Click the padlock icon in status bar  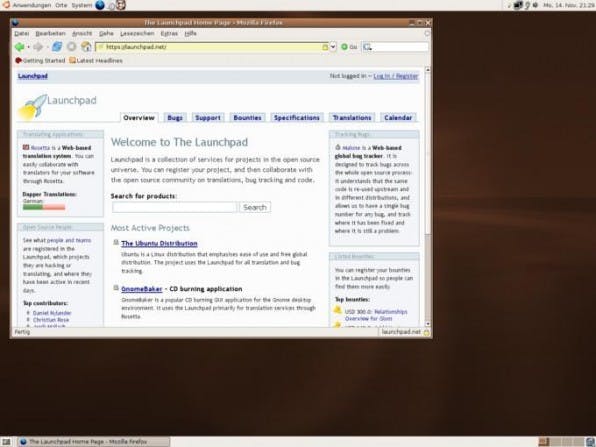[x=426, y=333]
